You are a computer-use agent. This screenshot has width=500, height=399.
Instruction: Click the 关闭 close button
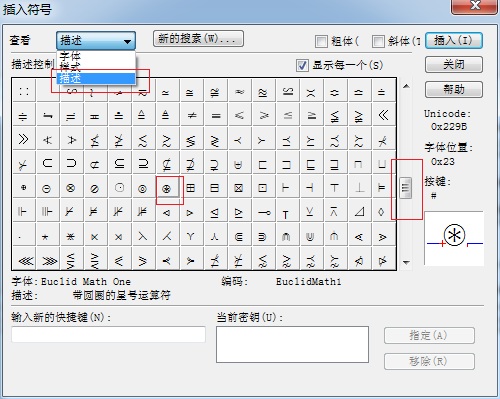(454, 64)
